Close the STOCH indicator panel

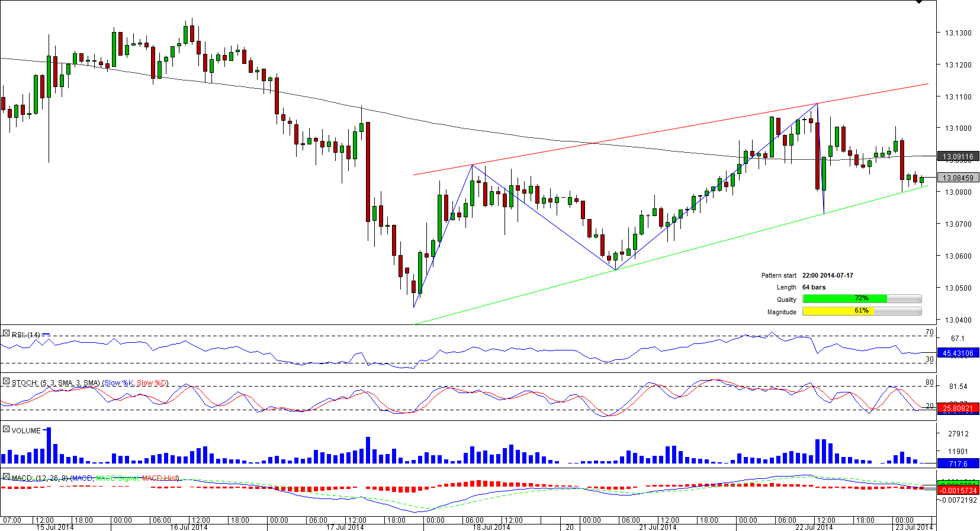point(6,382)
